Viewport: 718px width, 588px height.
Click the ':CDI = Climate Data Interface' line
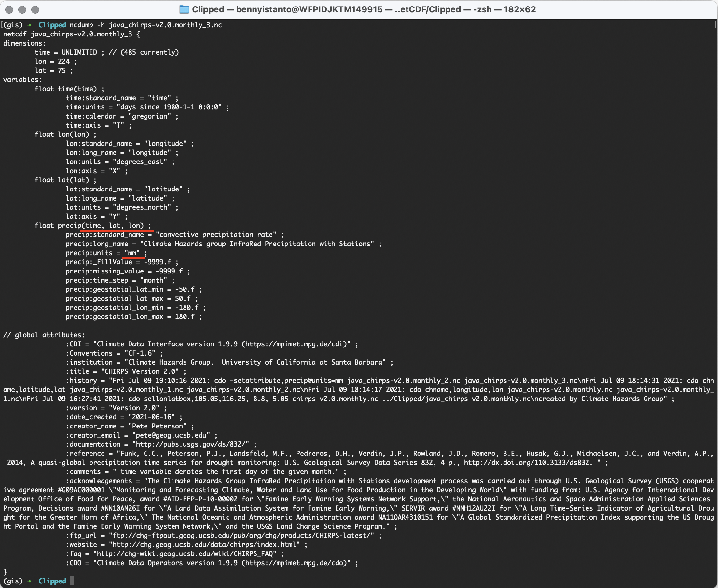point(212,344)
